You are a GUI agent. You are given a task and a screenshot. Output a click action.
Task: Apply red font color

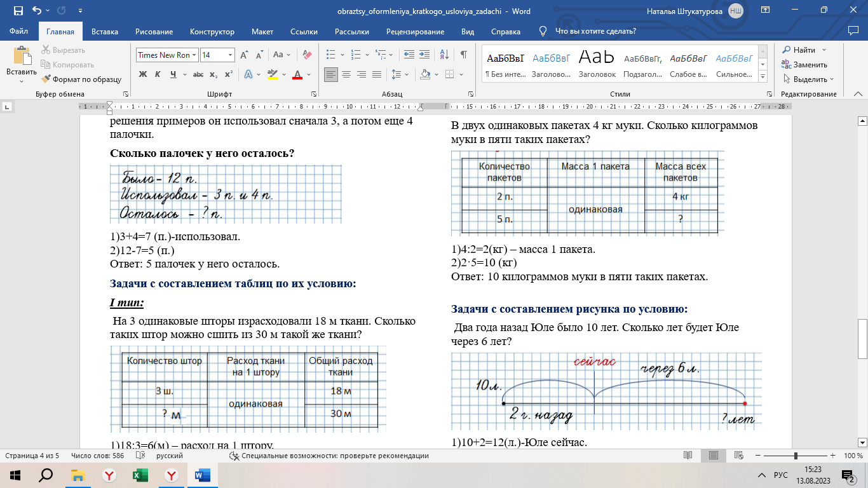[x=297, y=74]
